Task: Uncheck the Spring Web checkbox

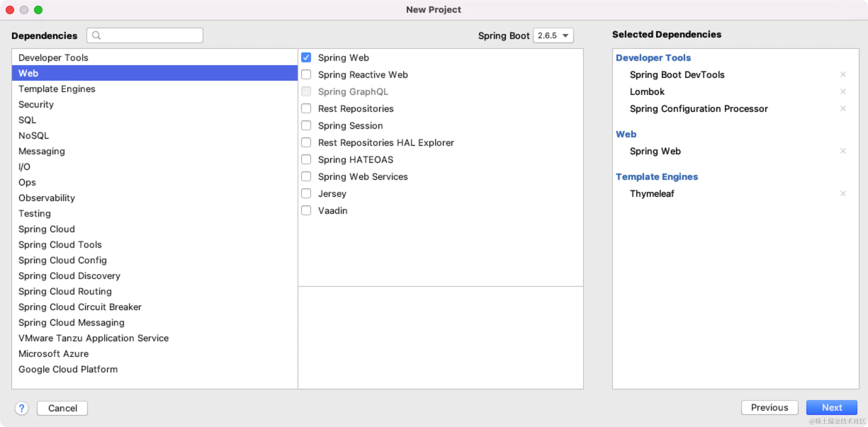Action: click(x=306, y=57)
